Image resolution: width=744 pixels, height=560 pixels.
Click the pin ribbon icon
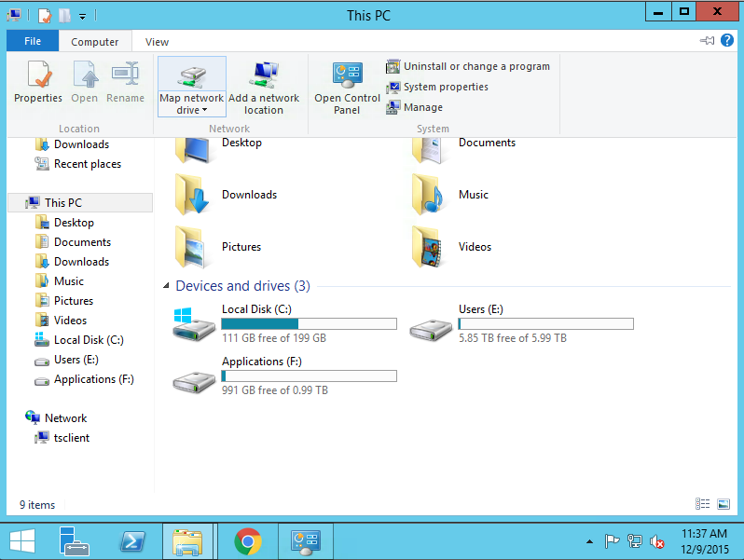(707, 41)
